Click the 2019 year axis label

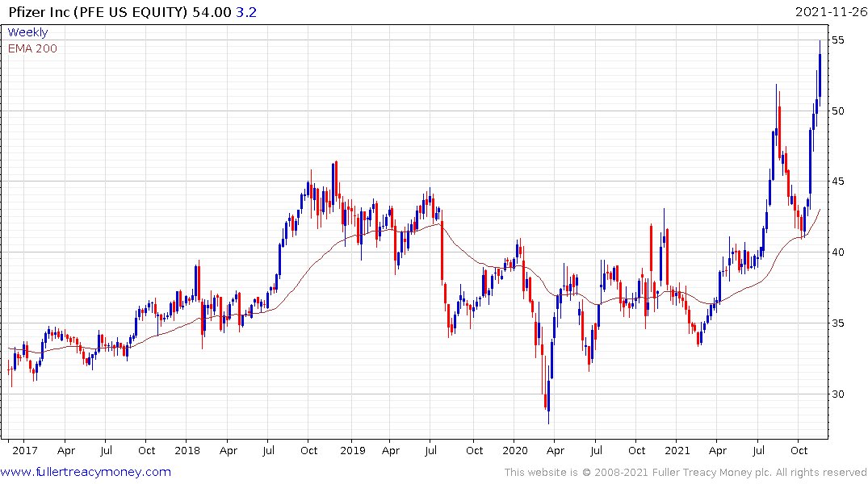point(353,450)
